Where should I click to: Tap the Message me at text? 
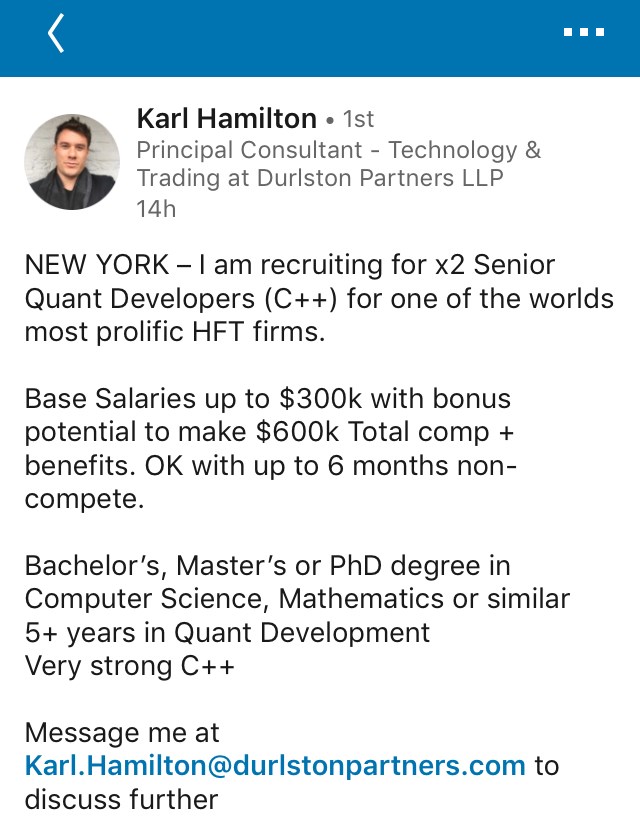pyautogui.click(x=122, y=733)
